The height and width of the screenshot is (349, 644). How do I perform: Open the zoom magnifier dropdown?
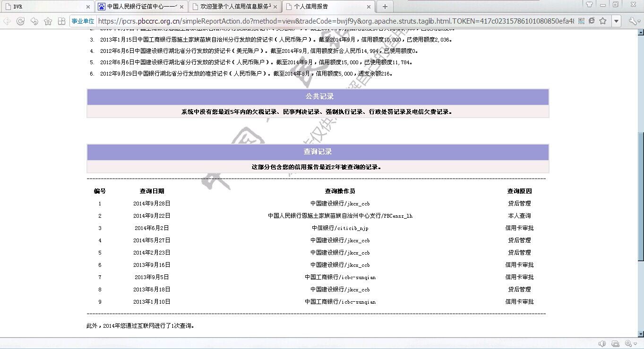[631, 344]
